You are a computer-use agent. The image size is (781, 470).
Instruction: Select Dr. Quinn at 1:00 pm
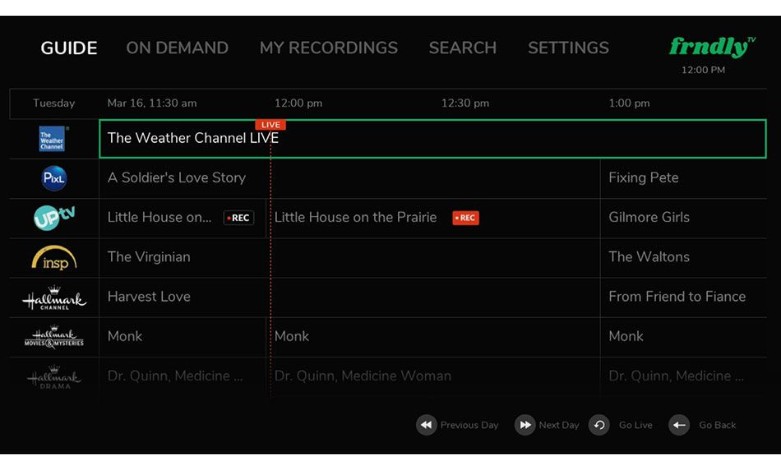coord(683,376)
